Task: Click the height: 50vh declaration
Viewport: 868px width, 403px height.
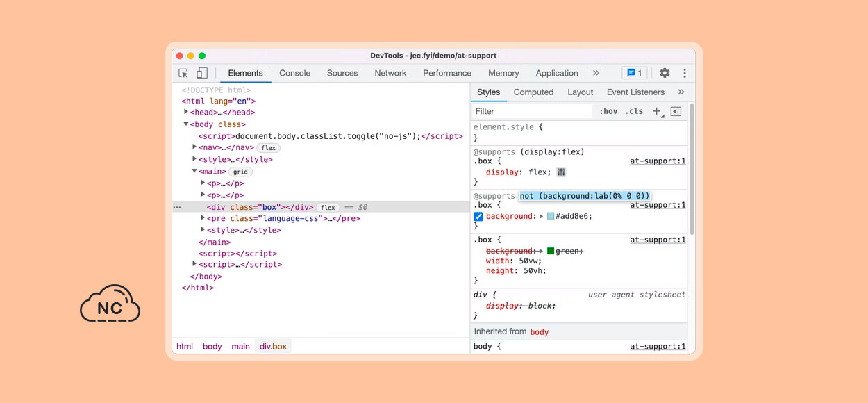Action: (516, 270)
